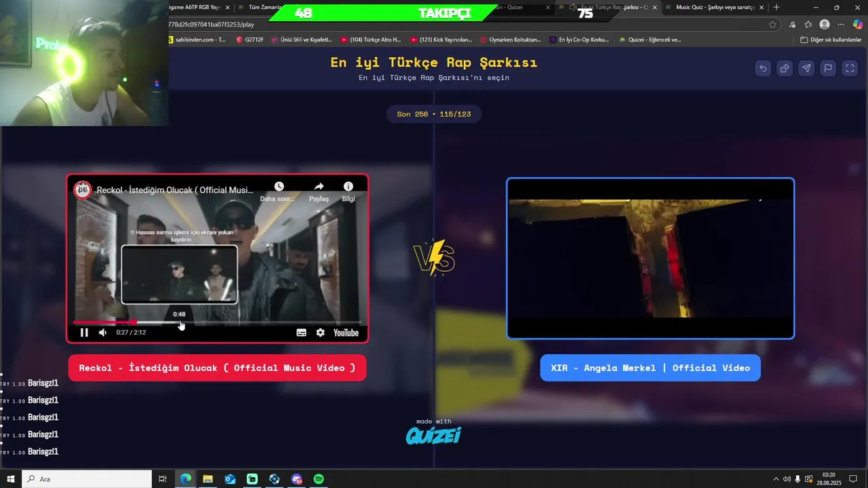Undo last choice in Quizei toolbar
The height and width of the screenshot is (488, 868).
coord(763,68)
